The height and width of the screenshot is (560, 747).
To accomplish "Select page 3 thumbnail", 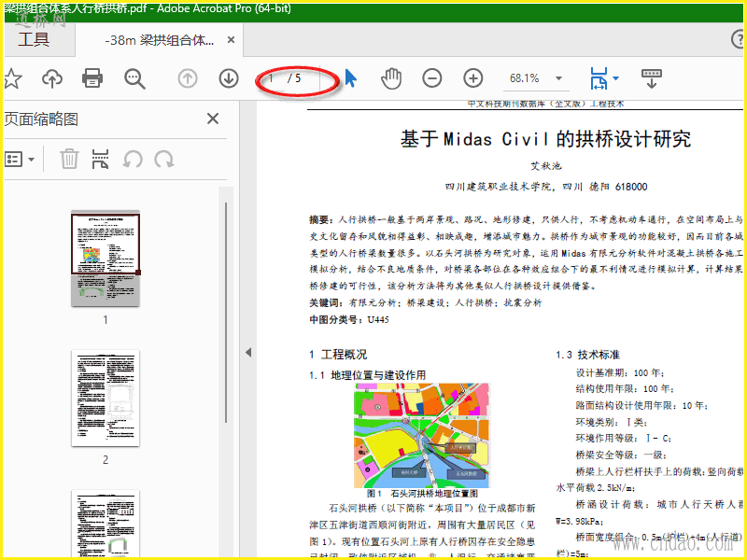I will click(x=106, y=524).
